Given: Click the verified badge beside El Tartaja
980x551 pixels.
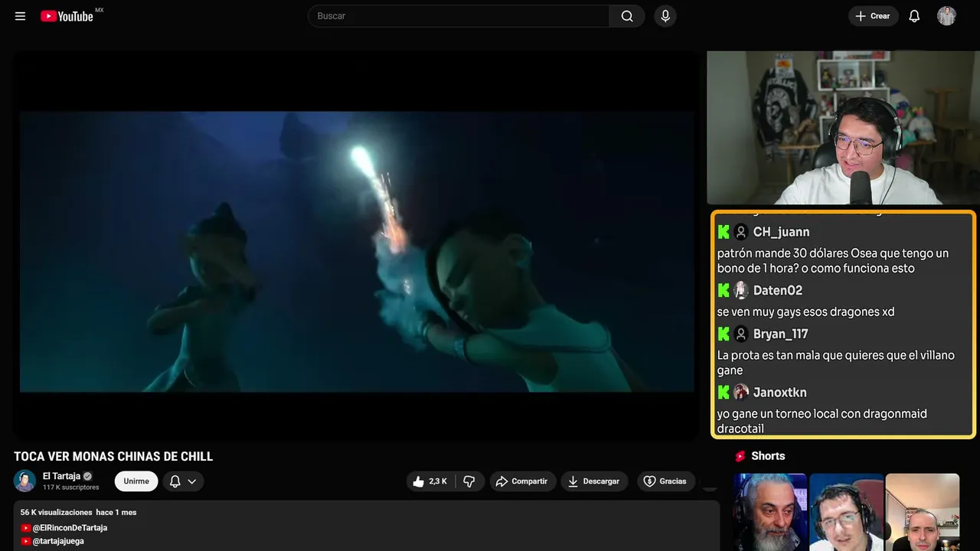Looking at the screenshot, I should (87, 476).
